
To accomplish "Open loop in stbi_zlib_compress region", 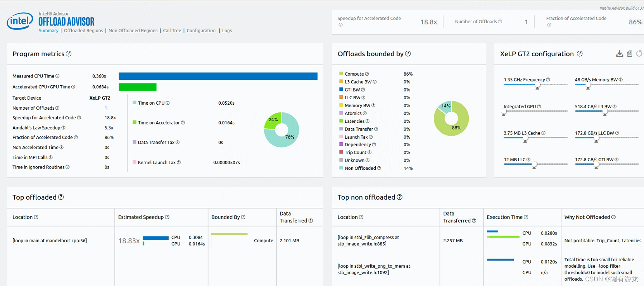I will tap(368, 241).
